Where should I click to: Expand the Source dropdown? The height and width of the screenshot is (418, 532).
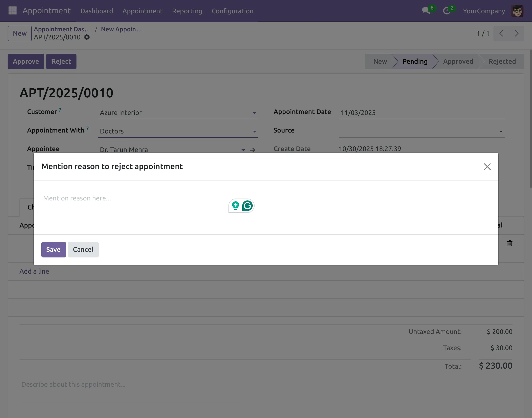[x=501, y=132]
